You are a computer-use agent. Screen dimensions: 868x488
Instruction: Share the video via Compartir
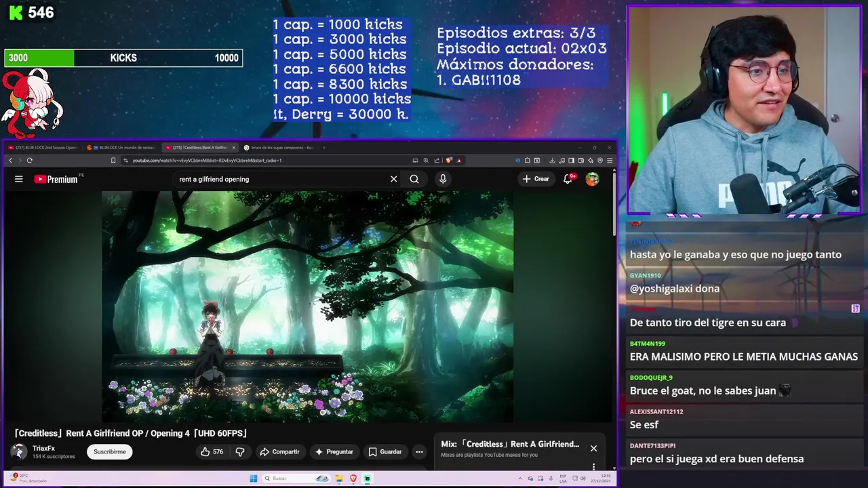pos(279,451)
